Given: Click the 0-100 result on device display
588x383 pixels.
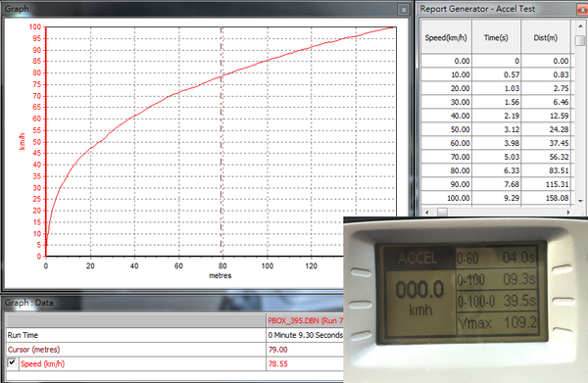Looking at the screenshot, I should [x=496, y=279].
